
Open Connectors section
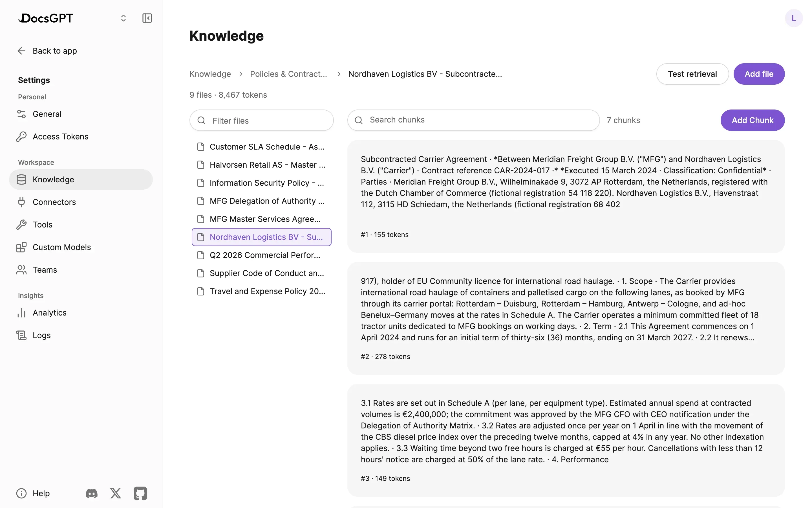pos(81,202)
